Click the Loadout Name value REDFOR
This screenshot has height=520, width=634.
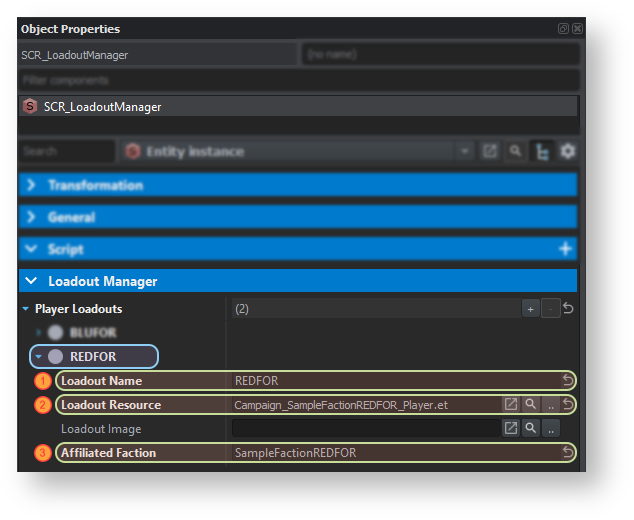tap(396, 381)
